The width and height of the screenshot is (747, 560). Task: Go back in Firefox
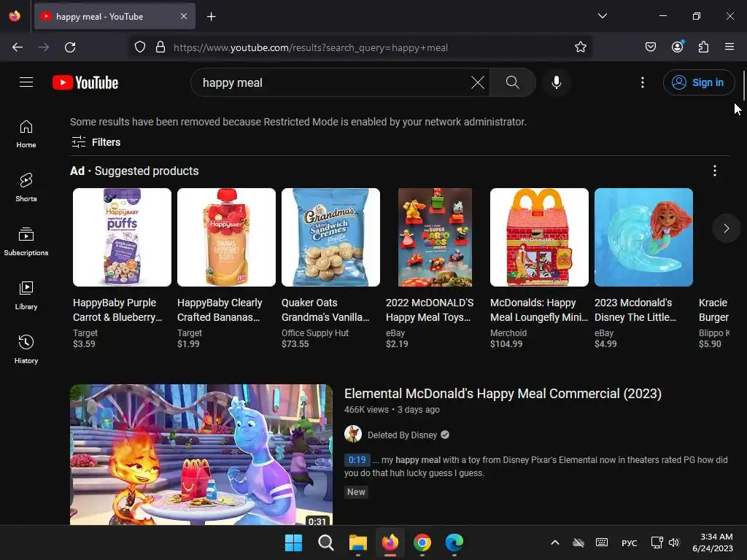click(18, 47)
